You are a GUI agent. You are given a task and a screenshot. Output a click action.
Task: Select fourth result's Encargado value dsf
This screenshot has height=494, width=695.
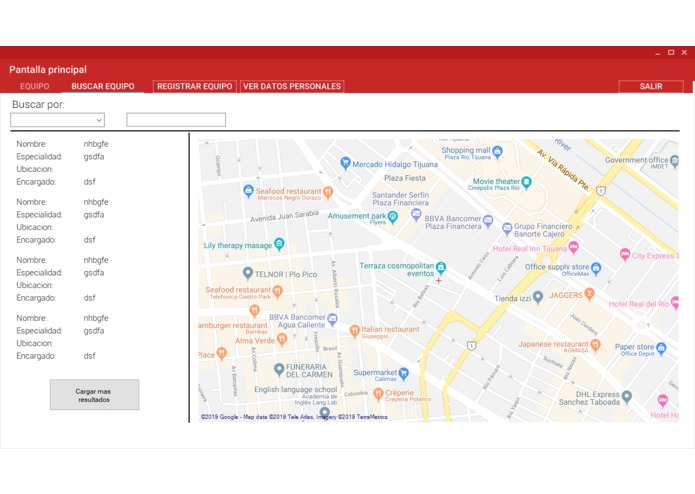[x=90, y=356]
